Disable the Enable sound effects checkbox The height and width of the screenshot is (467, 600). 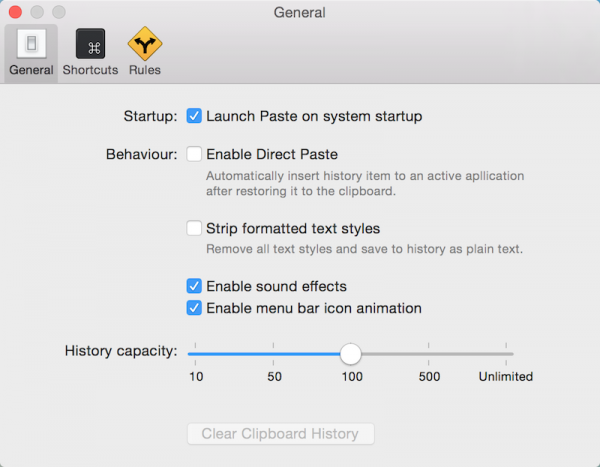click(194, 286)
